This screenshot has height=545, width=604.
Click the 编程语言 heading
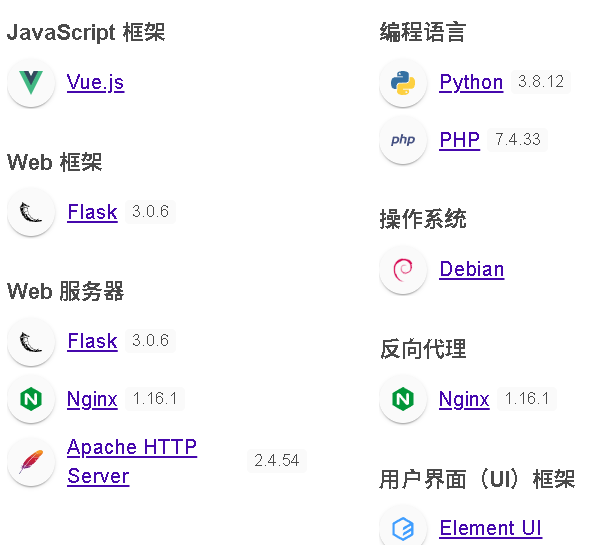point(423,32)
